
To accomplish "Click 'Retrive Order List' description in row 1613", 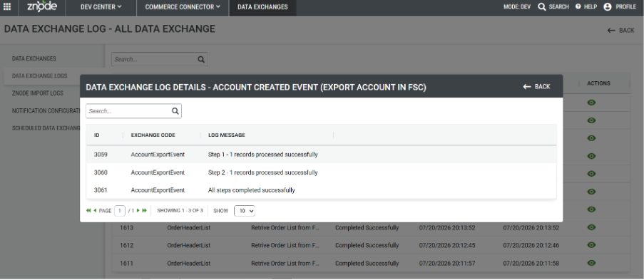I will 285,227.
